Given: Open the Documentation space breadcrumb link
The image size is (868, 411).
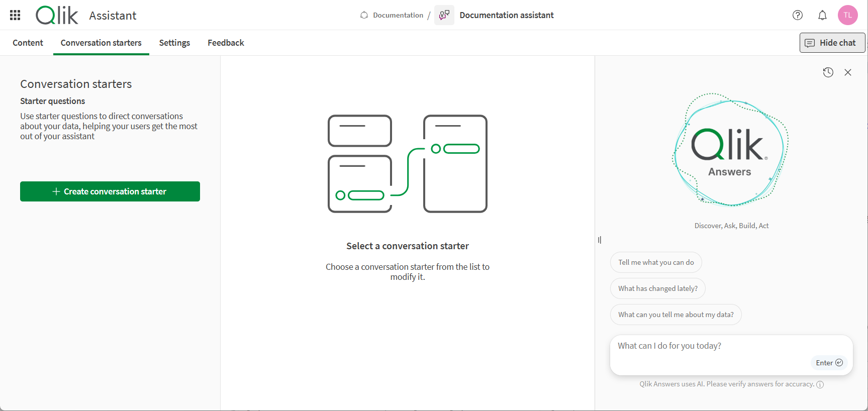Looking at the screenshot, I should pos(398,15).
